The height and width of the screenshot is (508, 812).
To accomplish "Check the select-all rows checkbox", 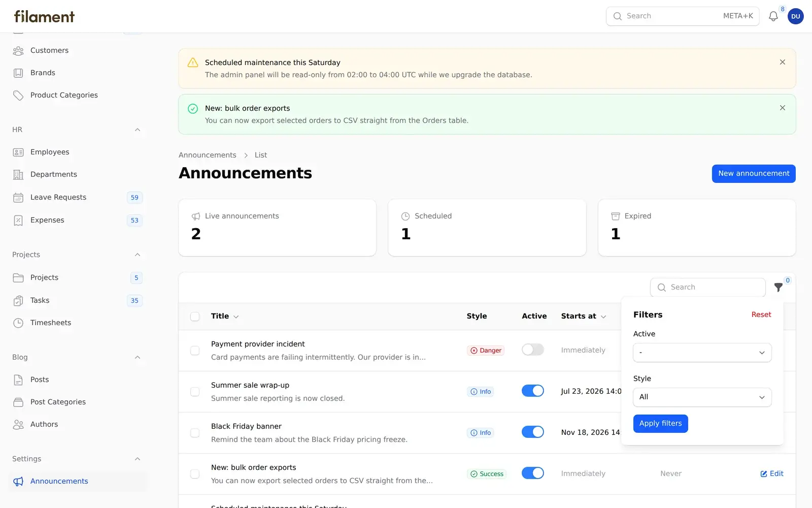I will point(195,316).
